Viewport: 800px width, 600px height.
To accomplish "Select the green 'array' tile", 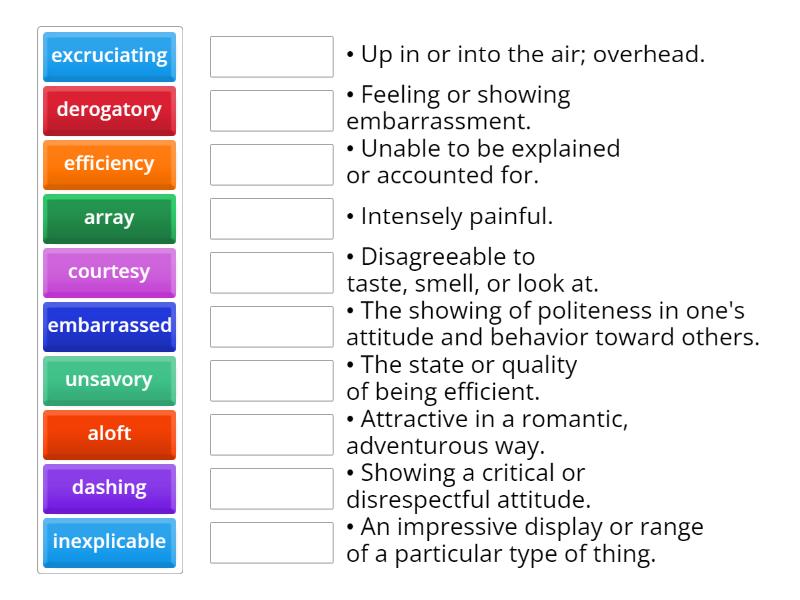I will click(109, 218).
